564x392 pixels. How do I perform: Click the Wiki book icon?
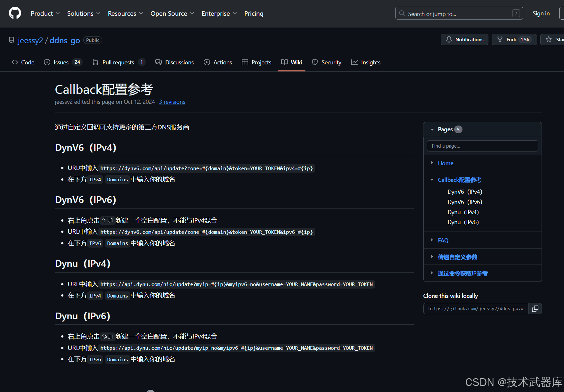(x=284, y=62)
